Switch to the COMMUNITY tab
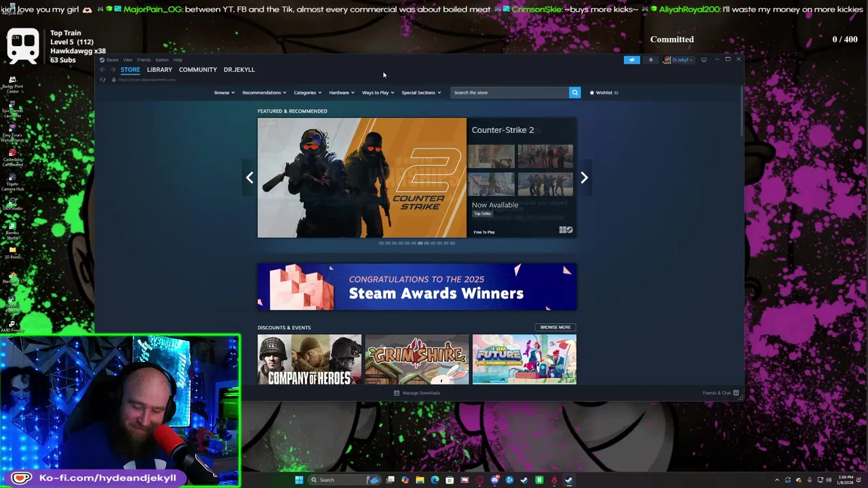 pos(198,70)
